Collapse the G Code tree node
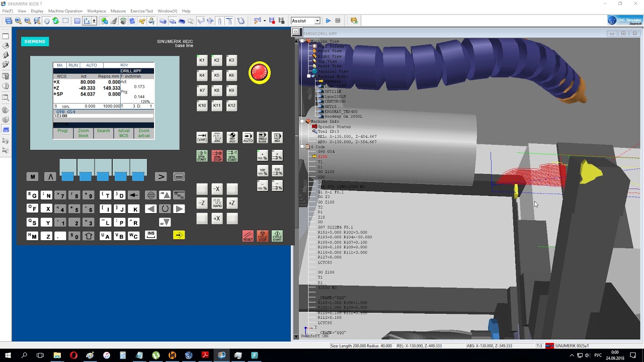 pos(302,147)
